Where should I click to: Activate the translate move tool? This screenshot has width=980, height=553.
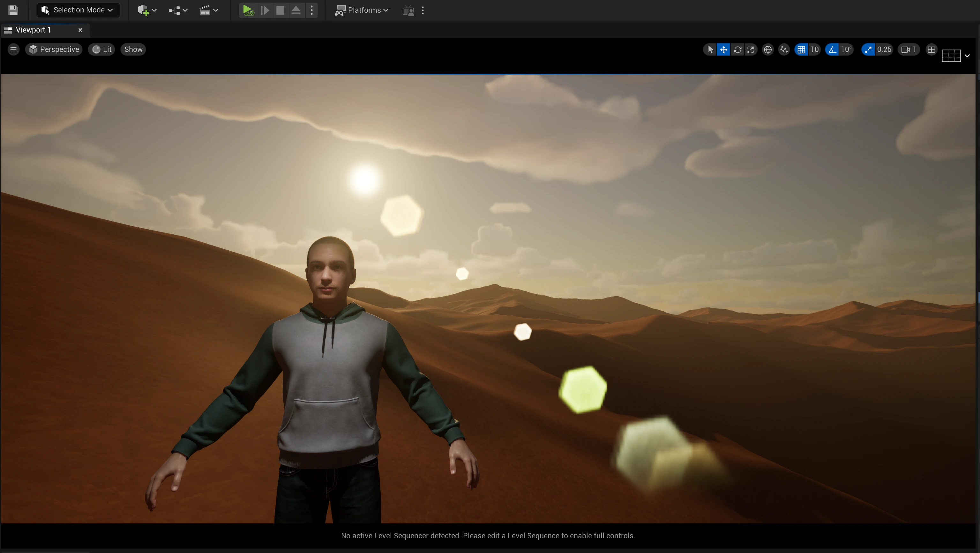(x=723, y=49)
